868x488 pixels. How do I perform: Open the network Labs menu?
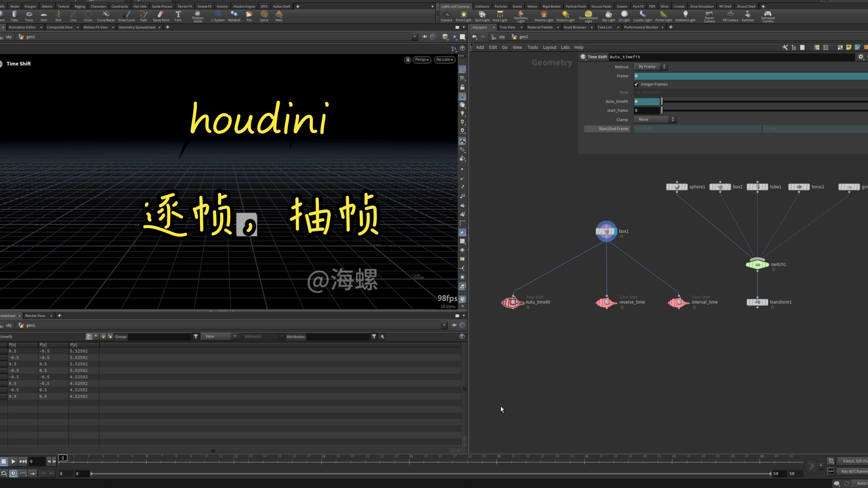(x=565, y=47)
